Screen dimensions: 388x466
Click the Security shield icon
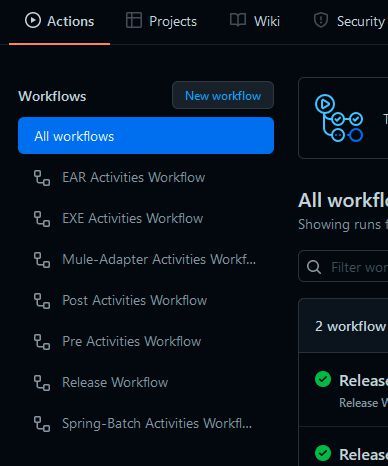(321, 20)
